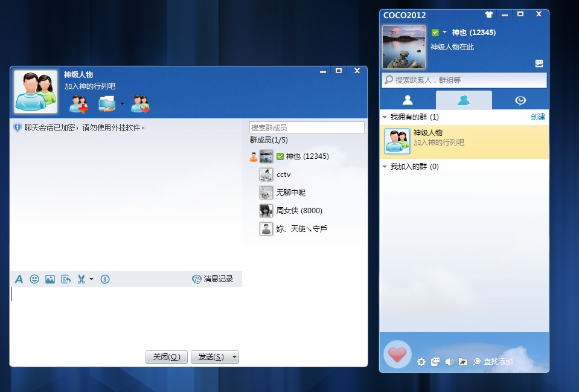This screenshot has height=392, width=579.
Task: Click the scissors screenshot tool
Action: [x=81, y=279]
